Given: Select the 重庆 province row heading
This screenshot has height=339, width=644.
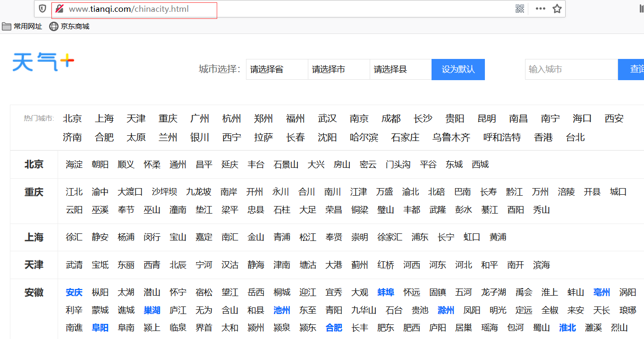Looking at the screenshot, I should (34, 192).
